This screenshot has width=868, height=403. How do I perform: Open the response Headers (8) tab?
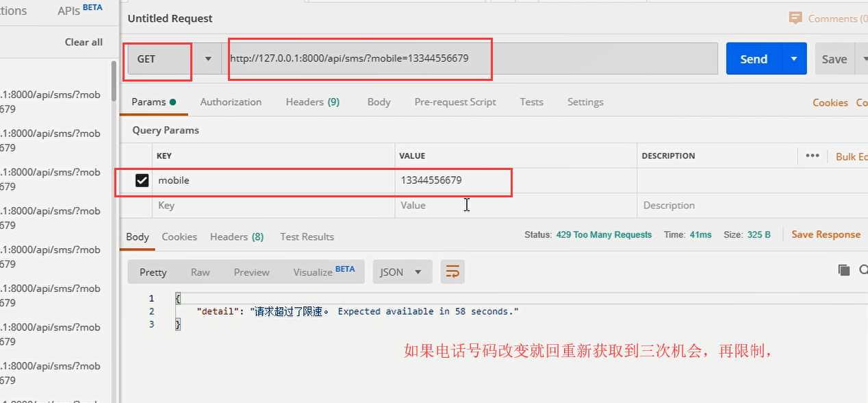coord(237,237)
